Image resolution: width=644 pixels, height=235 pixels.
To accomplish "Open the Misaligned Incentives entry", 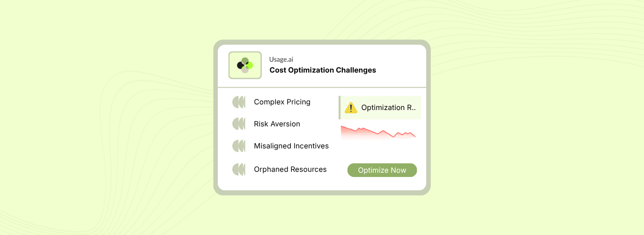I will (291, 146).
